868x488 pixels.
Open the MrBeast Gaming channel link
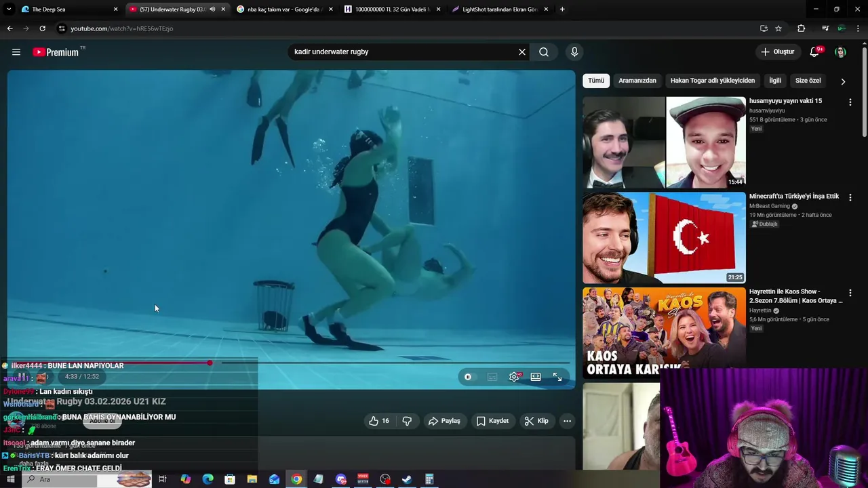pos(770,206)
